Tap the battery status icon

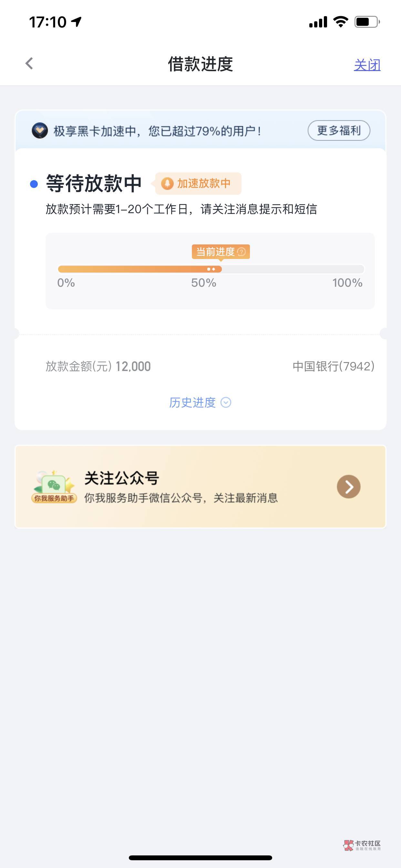[x=367, y=22]
